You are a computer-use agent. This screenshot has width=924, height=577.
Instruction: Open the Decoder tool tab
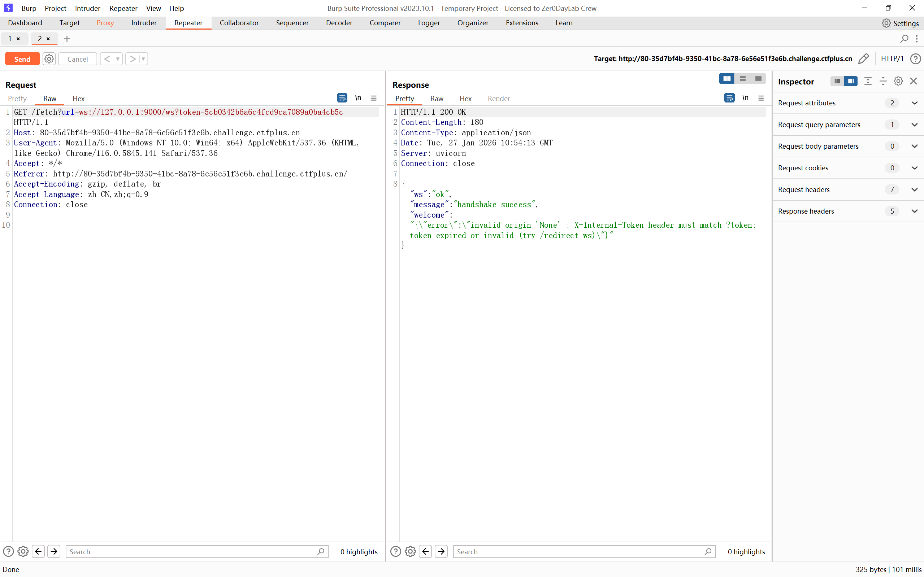coord(339,23)
